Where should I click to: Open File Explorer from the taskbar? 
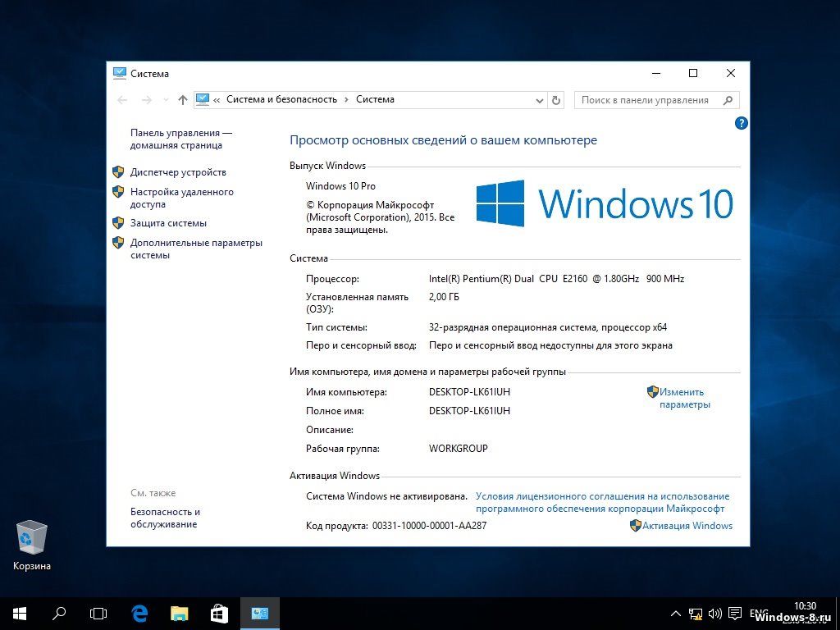coord(180,614)
